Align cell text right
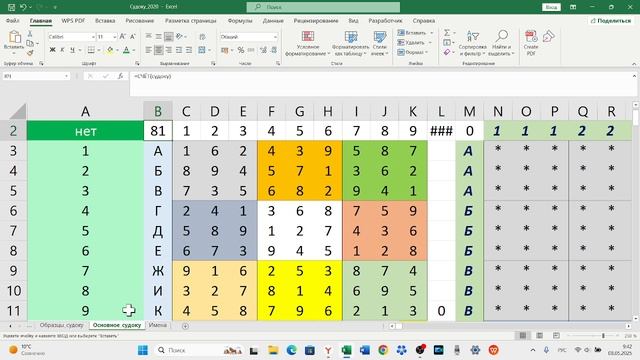The height and width of the screenshot is (360, 640). click(x=168, y=50)
